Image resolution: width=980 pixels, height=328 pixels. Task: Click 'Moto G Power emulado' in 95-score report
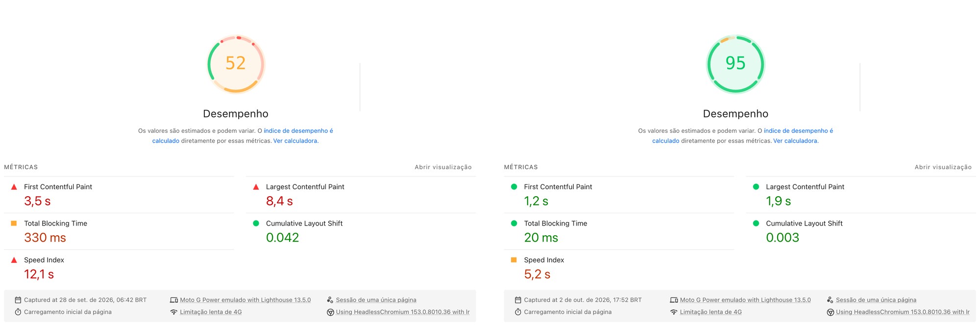pos(745,300)
